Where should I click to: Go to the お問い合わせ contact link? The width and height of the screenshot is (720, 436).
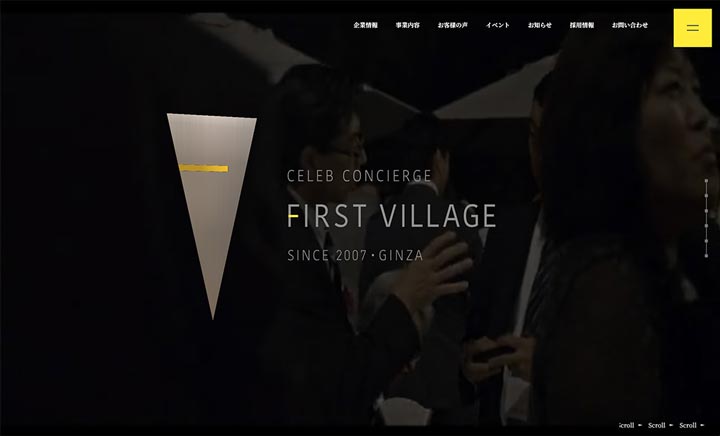pyautogui.click(x=630, y=25)
